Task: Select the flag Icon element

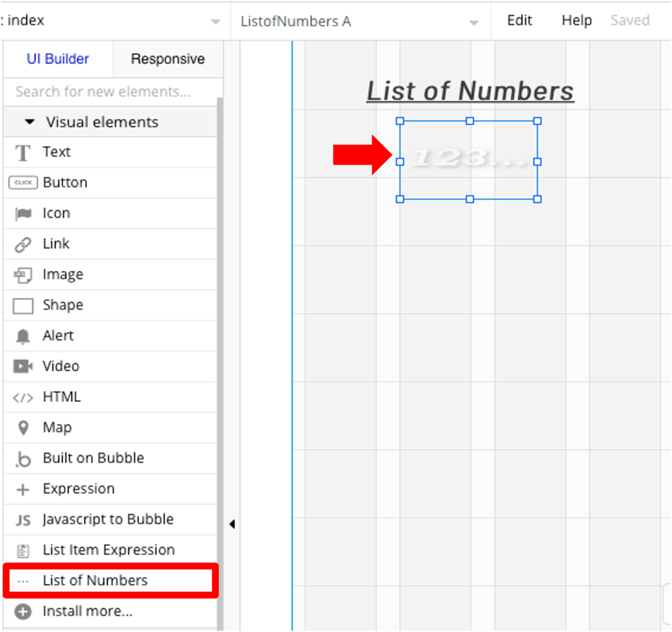Action: 23,213
